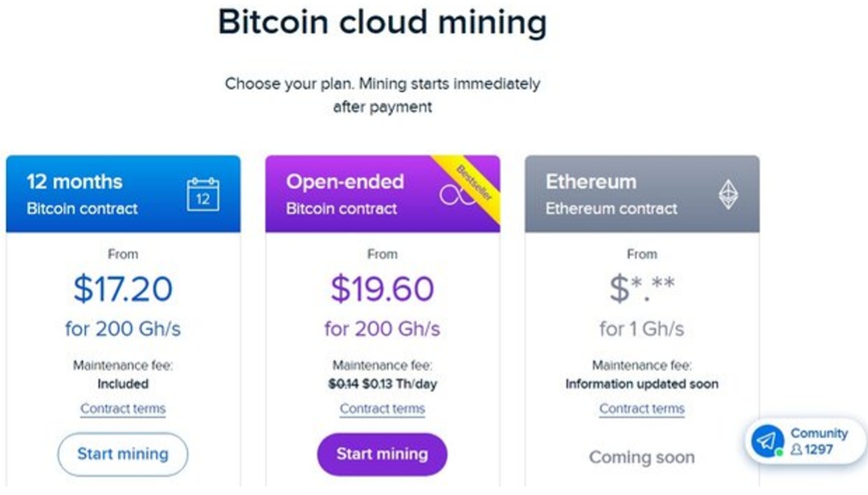Image resolution: width=868 pixels, height=495 pixels.
Task: Start mining the 12 months Bitcoin contract
Action: click(x=122, y=454)
